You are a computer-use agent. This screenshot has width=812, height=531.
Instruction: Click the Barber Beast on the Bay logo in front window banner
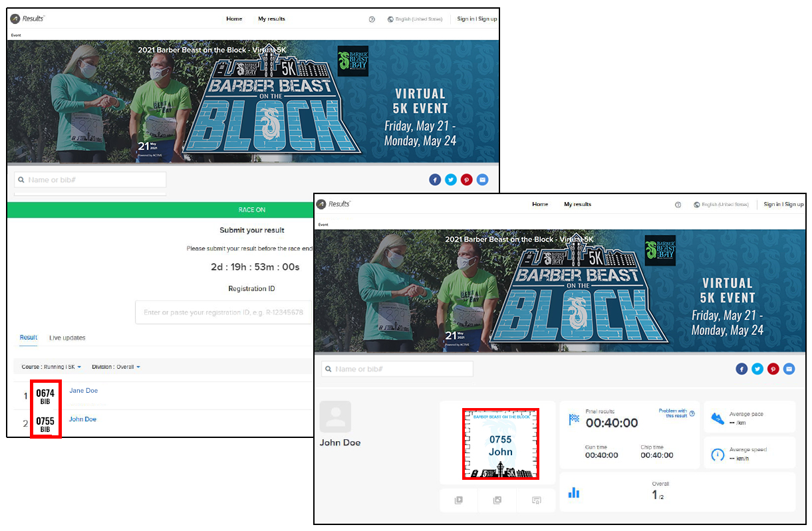point(660,251)
